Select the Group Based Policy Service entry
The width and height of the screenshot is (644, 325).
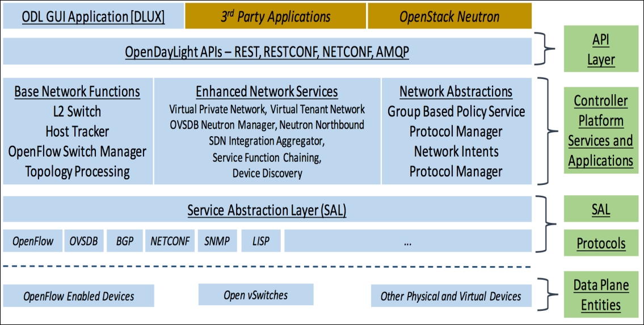tap(456, 111)
